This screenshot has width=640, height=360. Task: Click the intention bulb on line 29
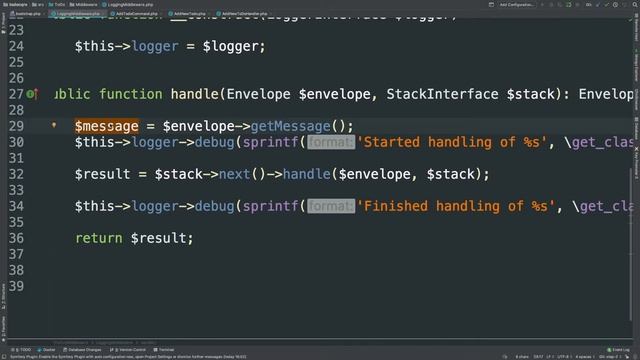coord(54,125)
